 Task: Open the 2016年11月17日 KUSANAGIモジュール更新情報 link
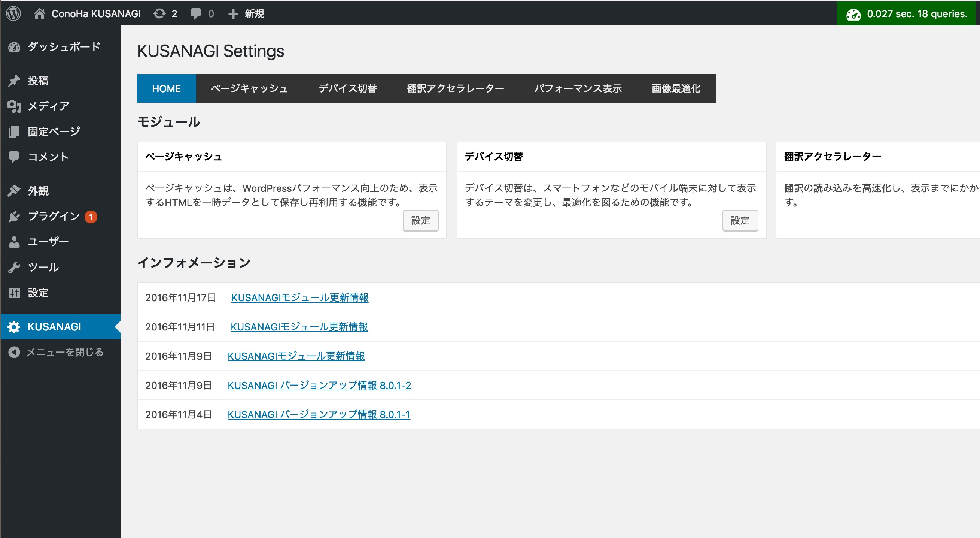(x=300, y=298)
